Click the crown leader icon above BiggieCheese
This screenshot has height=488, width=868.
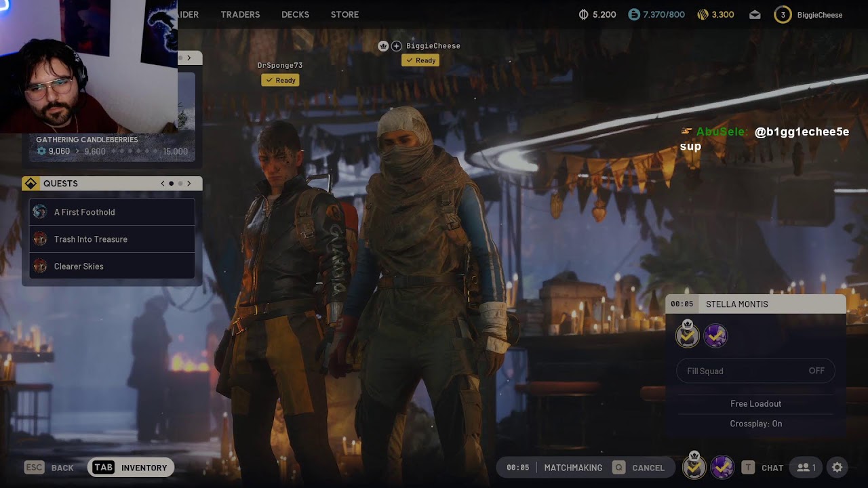coord(383,45)
